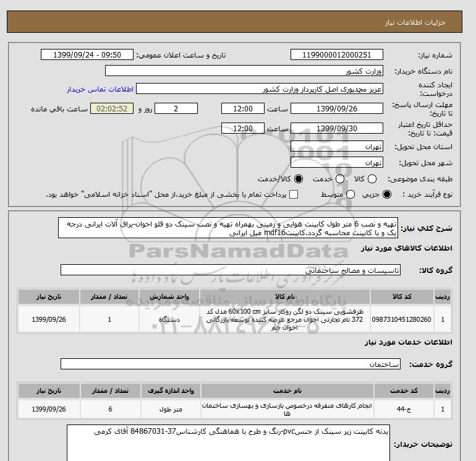Click the کد خدمت column header
Image resolution: width=476 pixels, height=461 pixels.
point(404,391)
